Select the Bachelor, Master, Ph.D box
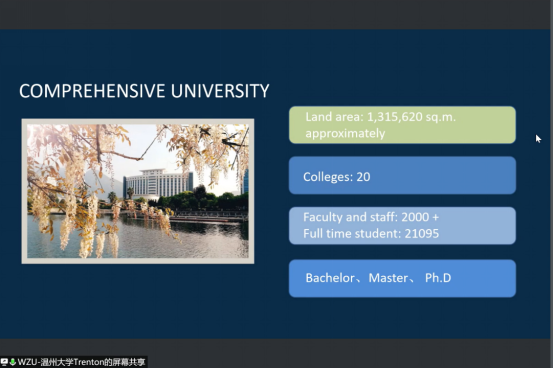Screen dimensions: 553x369 402,278
